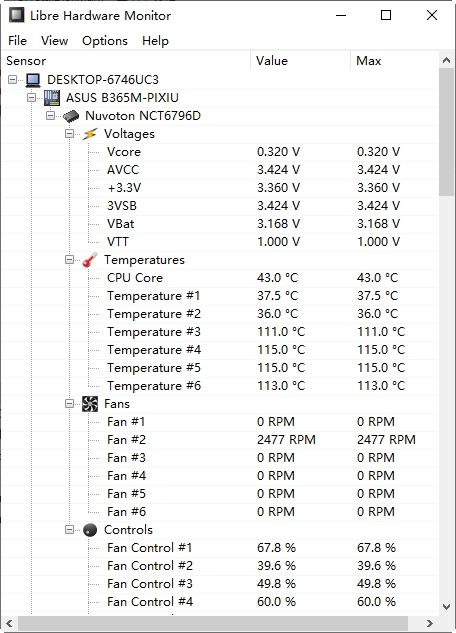Click the vertical scrollbar thumb
Viewport: 456px width, 633px height.
point(446,132)
